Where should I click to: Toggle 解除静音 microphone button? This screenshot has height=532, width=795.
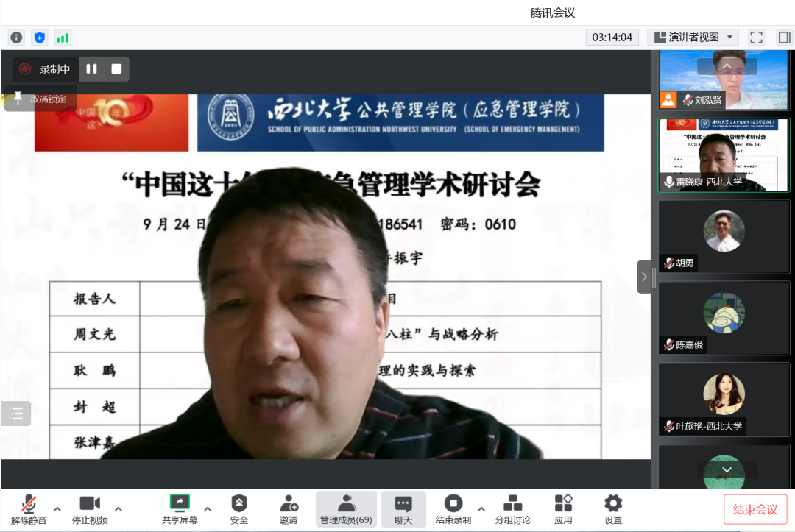pyautogui.click(x=29, y=509)
